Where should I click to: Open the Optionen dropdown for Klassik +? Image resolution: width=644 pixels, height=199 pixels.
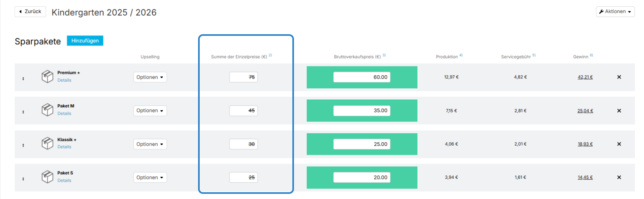pyautogui.click(x=150, y=144)
